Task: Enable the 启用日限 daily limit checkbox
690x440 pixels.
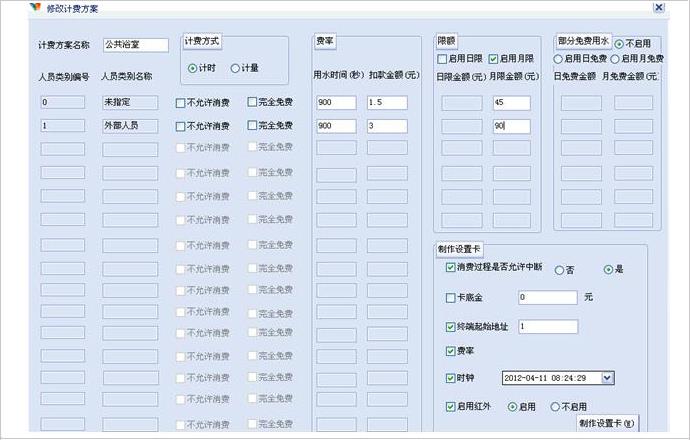Action: click(442, 59)
